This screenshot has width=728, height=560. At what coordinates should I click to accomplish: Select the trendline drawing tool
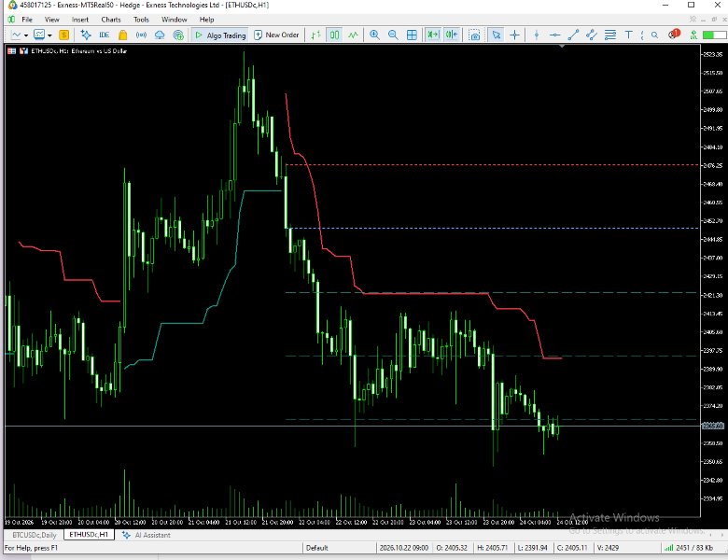click(x=573, y=35)
